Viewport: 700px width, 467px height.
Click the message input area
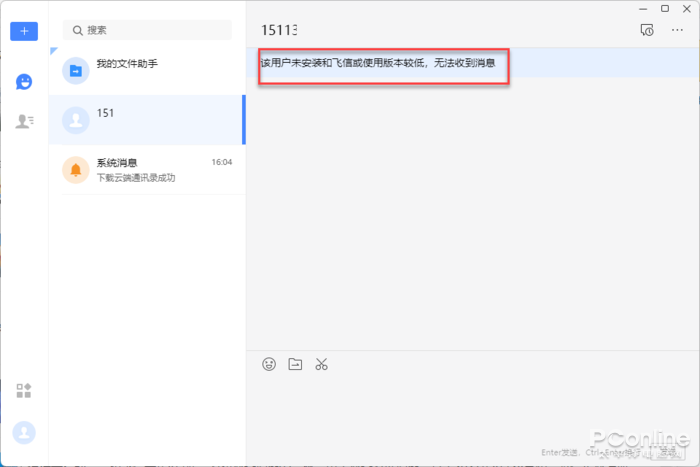[x=472, y=411]
